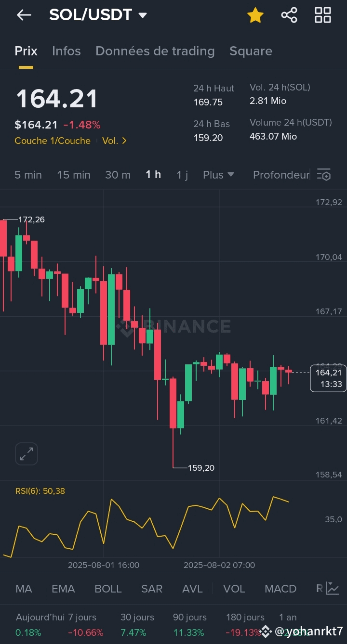Open the four-squares grid menu icon
The image size is (347, 644).
click(x=323, y=15)
